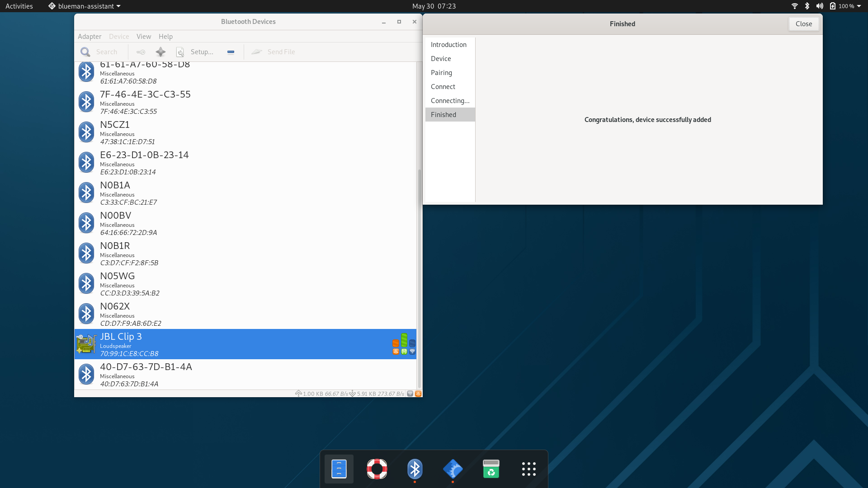The image size is (868, 488).
Task: Click the Search magnifier icon in toolbar
Action: [85, 52]
